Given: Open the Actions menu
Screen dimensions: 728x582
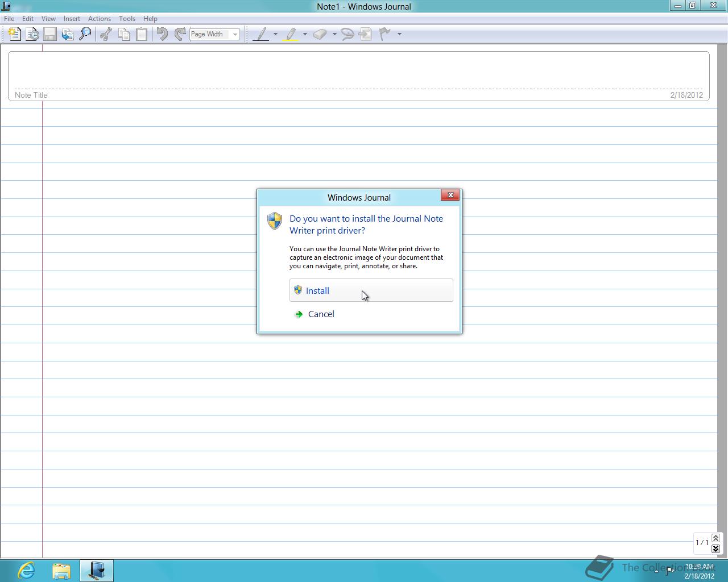Looking at the screenshot, I should click(x=100, y=19).
